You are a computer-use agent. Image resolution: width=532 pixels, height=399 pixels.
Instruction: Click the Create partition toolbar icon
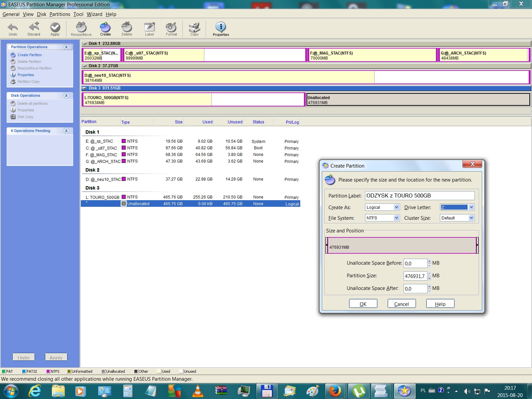[105, 29]
